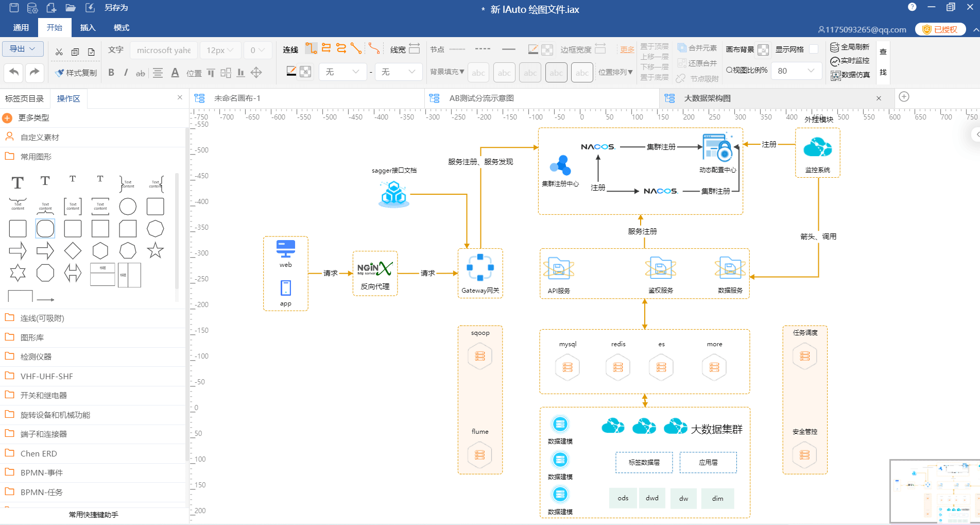Apply bold text formatting

111,73
